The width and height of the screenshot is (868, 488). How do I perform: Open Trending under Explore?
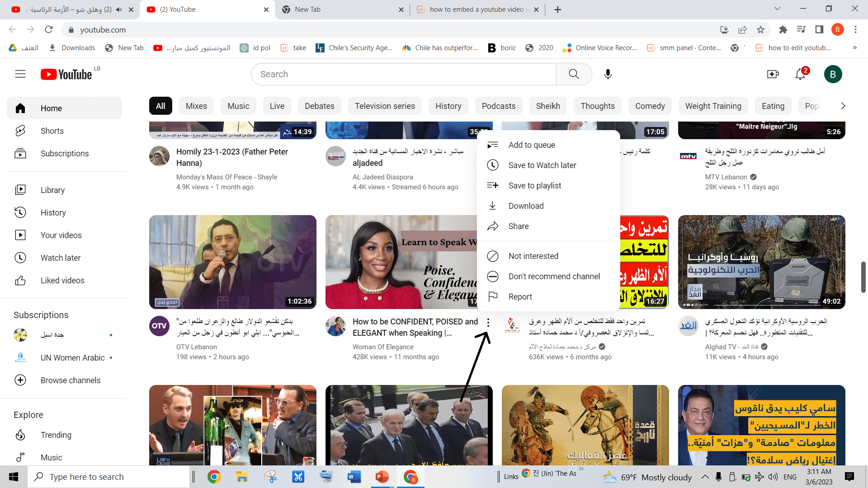pos(64,435)
